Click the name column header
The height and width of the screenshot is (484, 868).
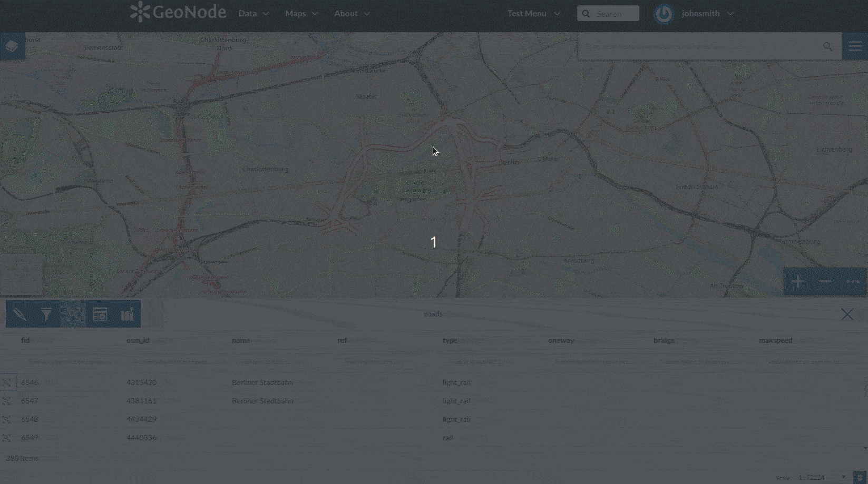[x=241, y=340]
